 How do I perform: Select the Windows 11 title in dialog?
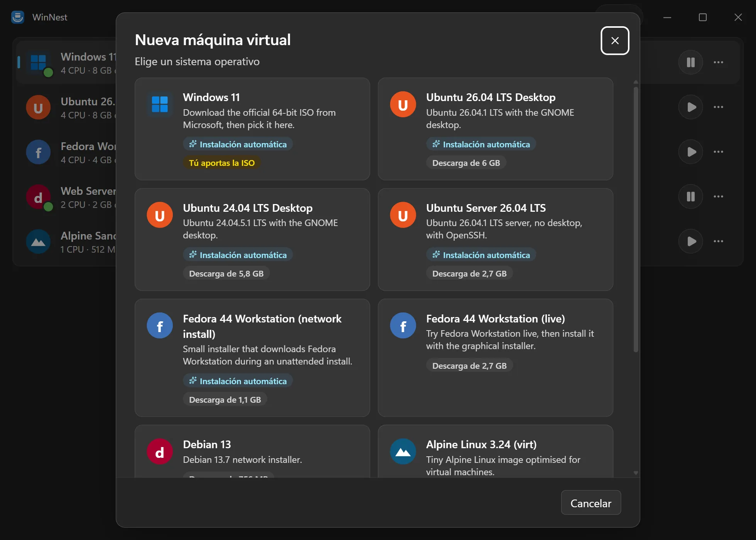pyautogui.click(x=211, y=97)
